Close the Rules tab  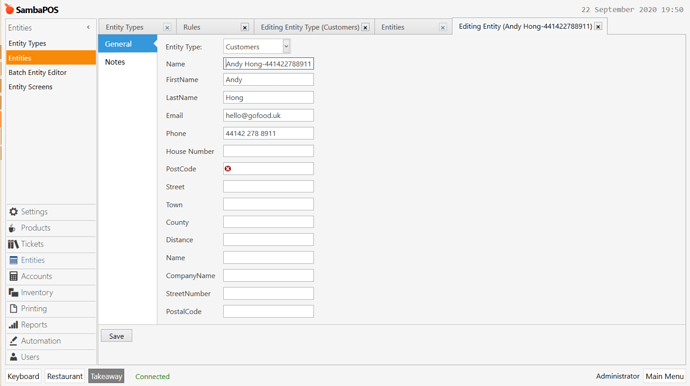[x=245, y=27]
